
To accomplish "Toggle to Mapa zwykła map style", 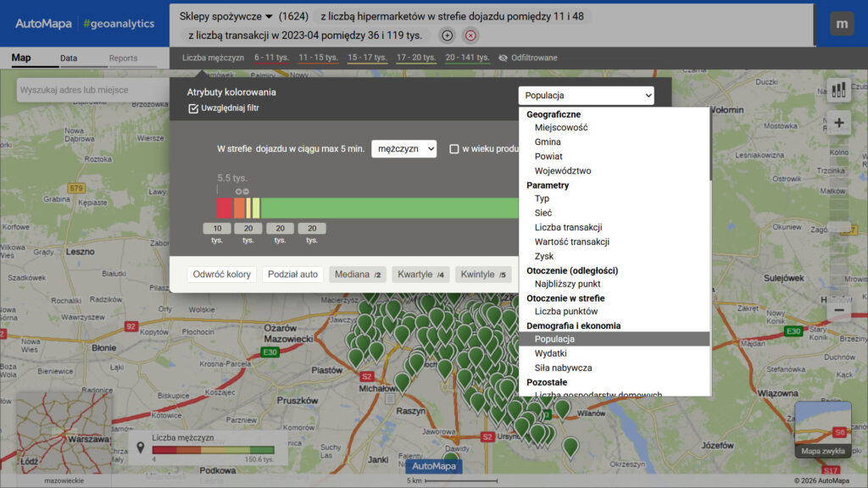I will pos(822,452).
